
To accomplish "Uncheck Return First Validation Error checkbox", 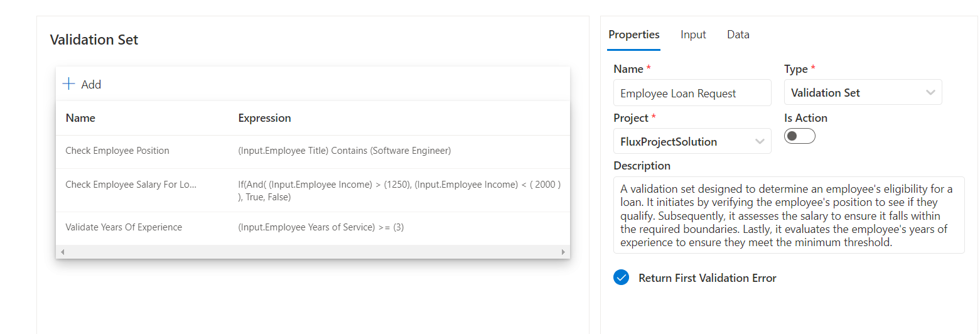I will [x=621, y=277].
